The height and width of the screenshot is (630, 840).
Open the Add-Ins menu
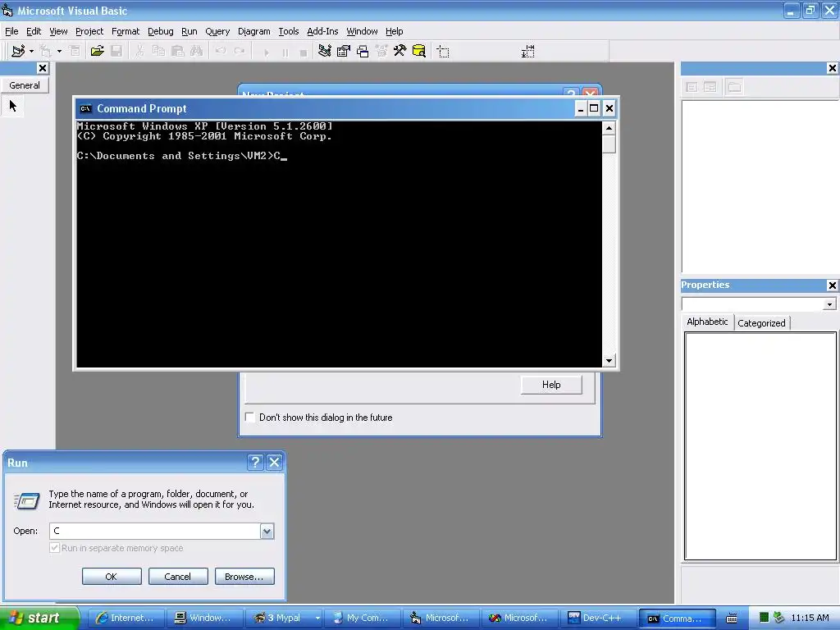[322, 31]
